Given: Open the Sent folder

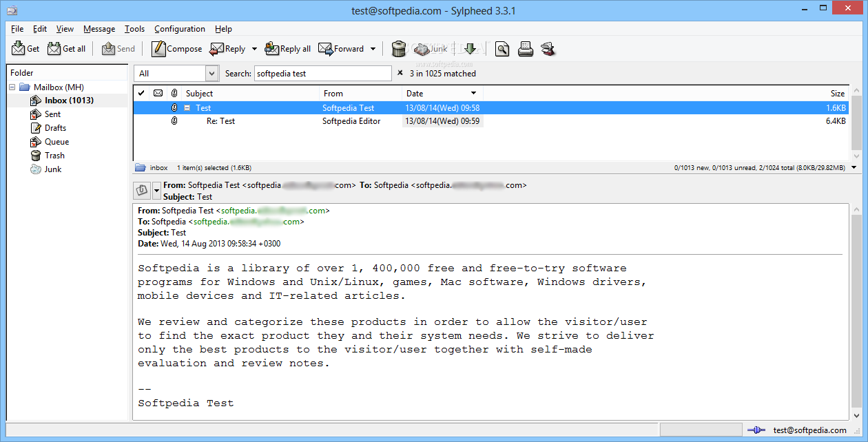Looking at the screenshot, I should click(x=52, y=114).
